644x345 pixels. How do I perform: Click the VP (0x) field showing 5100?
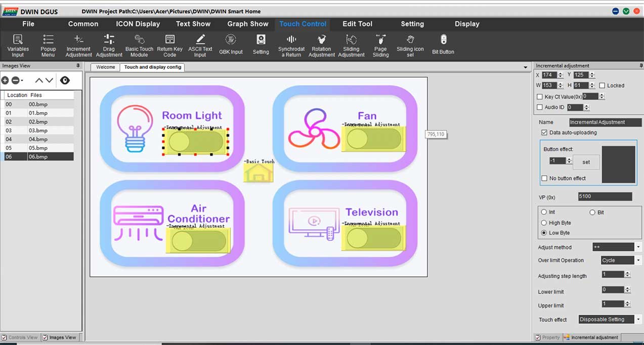(x=605, y=196)
